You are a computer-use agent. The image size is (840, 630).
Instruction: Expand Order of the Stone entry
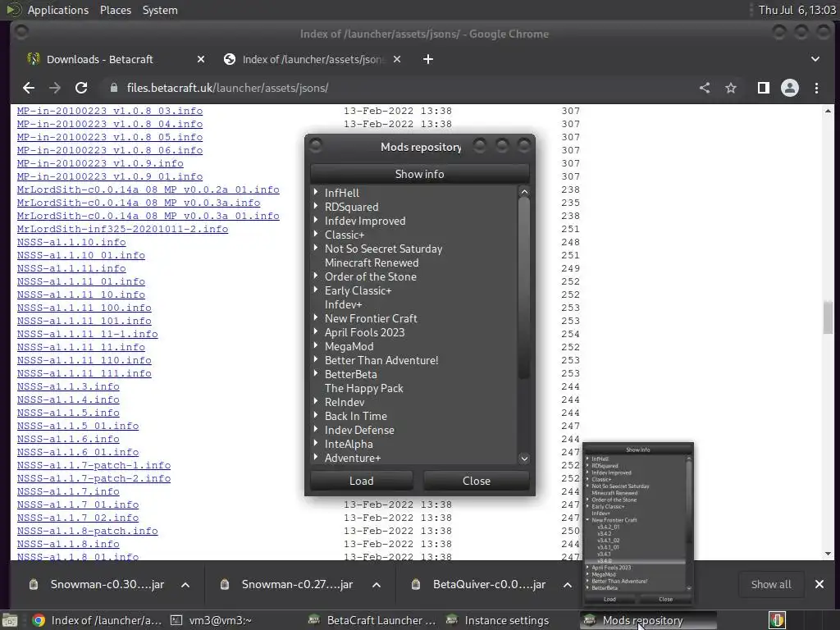coord(316,276)
